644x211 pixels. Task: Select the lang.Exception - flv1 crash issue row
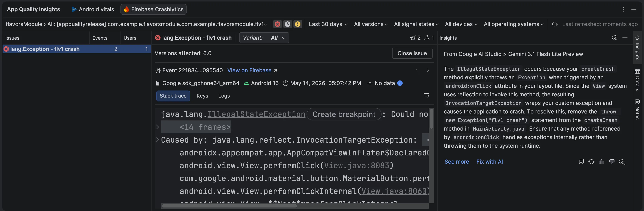[77, 49]
